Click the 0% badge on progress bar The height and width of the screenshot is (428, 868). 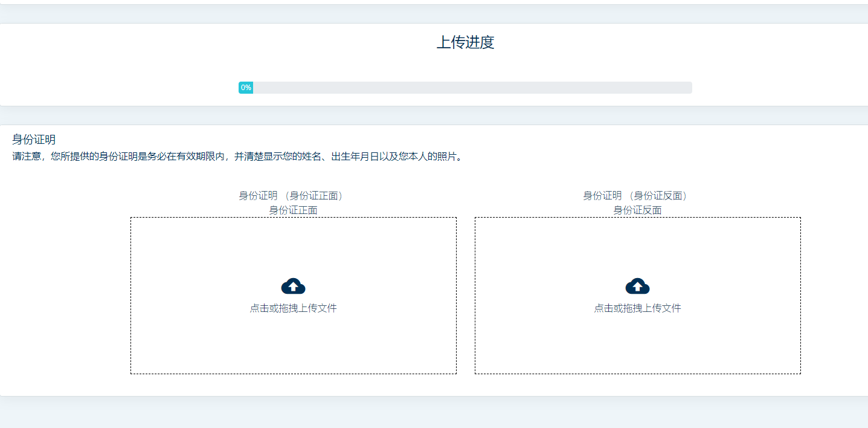246,88
